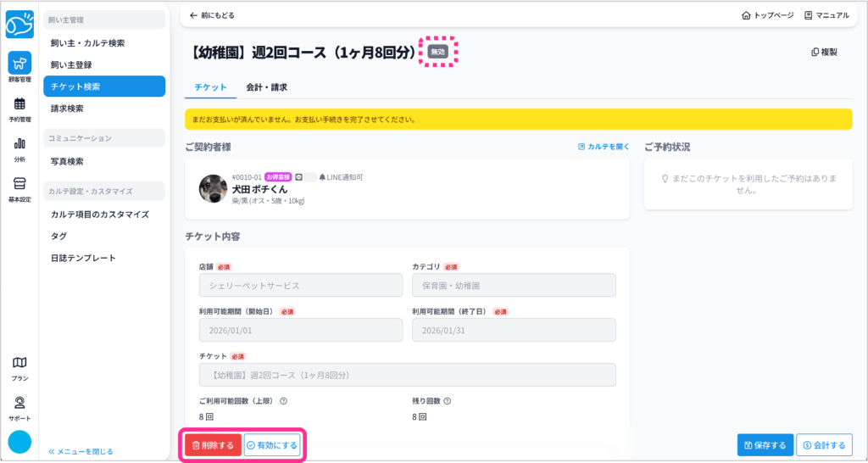This screenshot has width=868, height=463.
Task: Collapse the sidebar with メニューを閉じる
Action: tap(81, 451)
